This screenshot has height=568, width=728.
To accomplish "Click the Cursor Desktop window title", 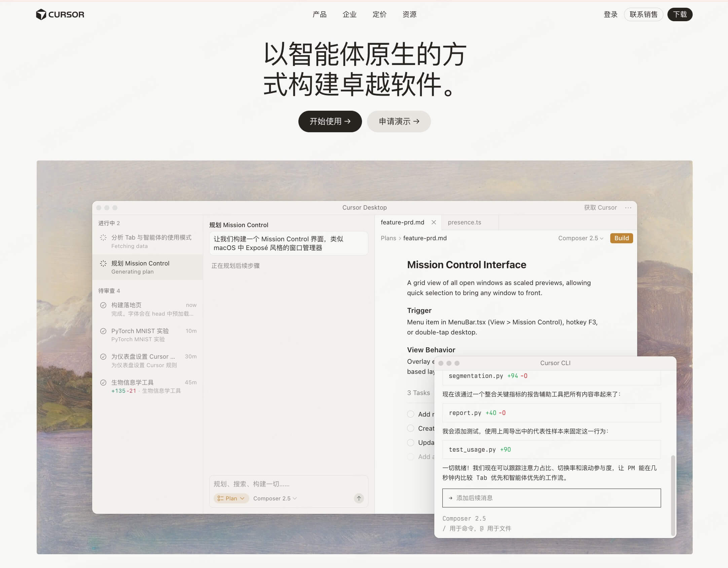I will pyautogui.click(x=364, y=208).
